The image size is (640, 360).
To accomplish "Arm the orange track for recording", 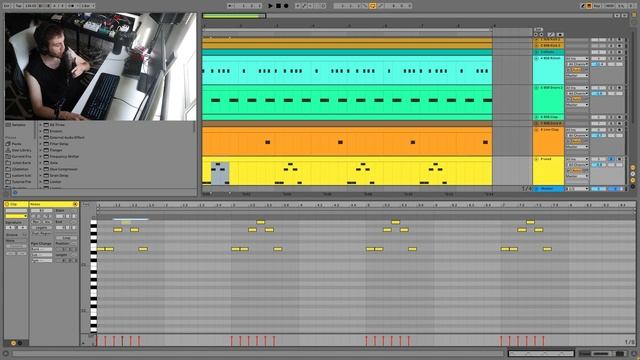I will 620,130.
